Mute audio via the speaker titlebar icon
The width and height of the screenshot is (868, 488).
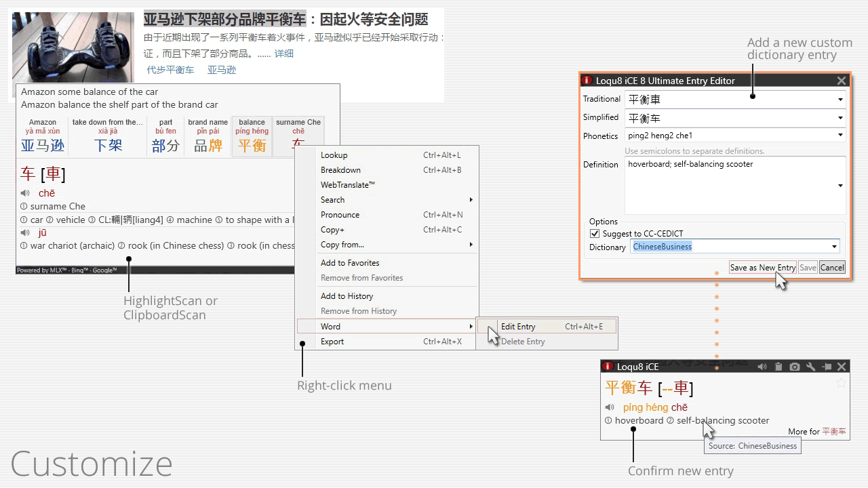point(762,366)
